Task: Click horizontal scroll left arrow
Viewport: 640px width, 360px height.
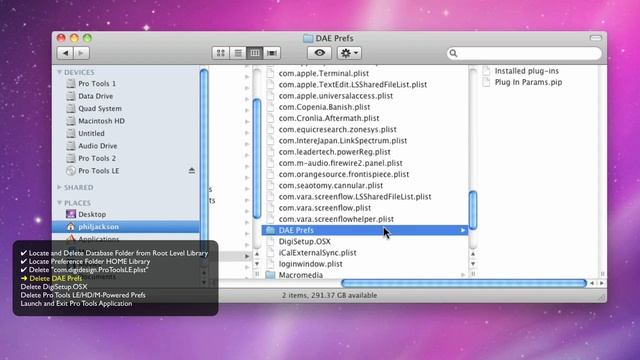Action: coord(592,283)
